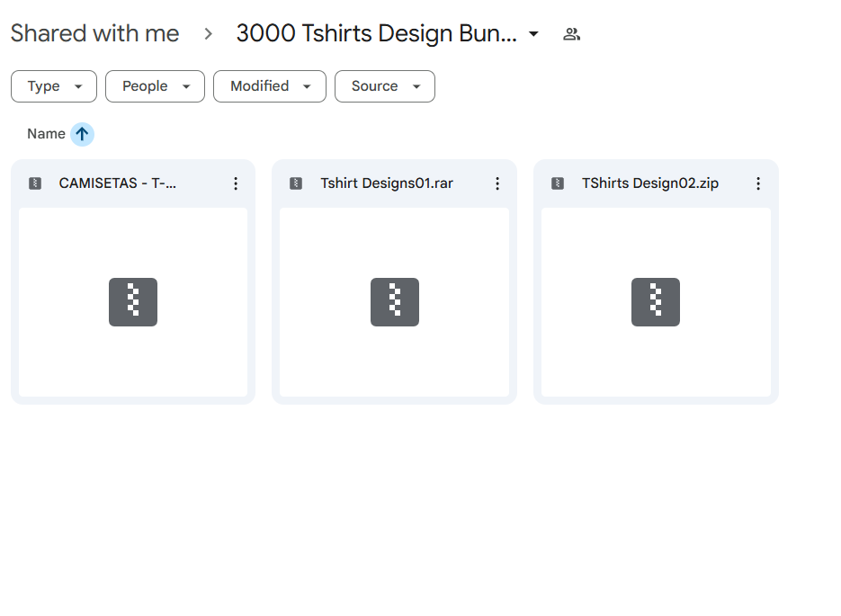Open the Modified filter dropdown
841x616 pixels.
tap(270, 86)
